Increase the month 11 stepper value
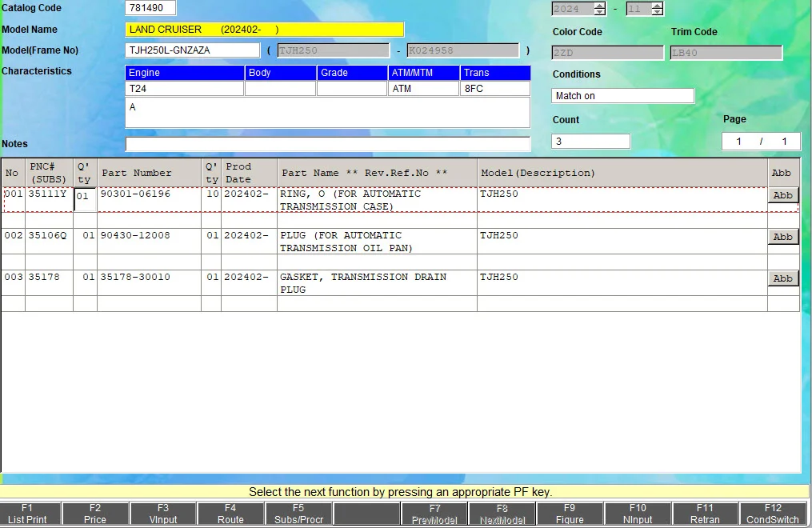This screenshot has width=812, height=528. (657, 6)
